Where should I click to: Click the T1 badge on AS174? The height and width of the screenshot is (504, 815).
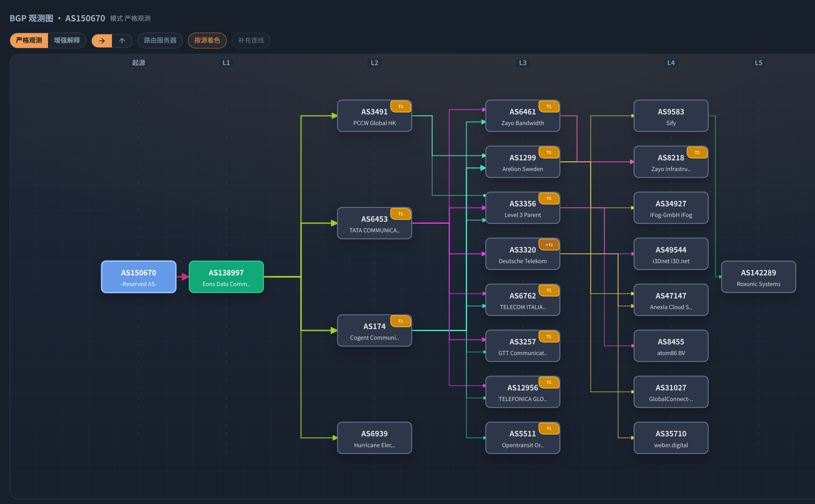[400, 321]
